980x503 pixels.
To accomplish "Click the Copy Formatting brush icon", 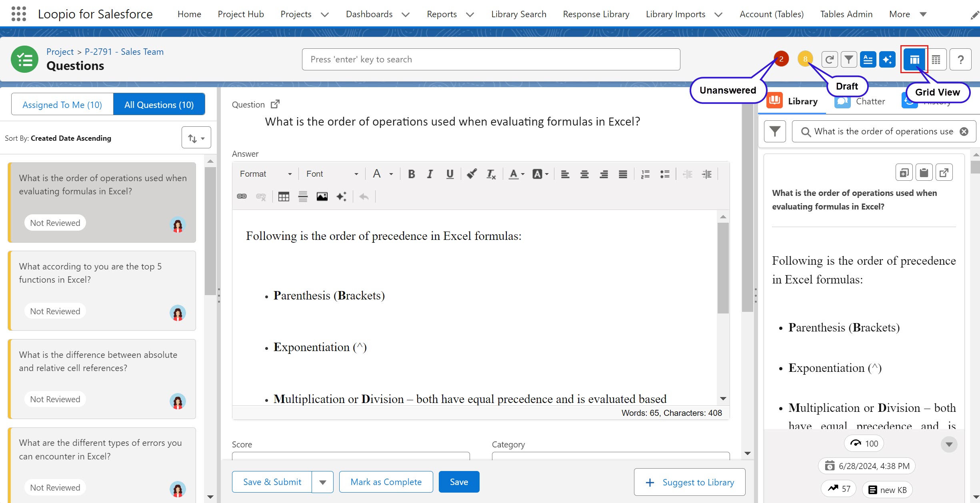I will coord(472,174).
